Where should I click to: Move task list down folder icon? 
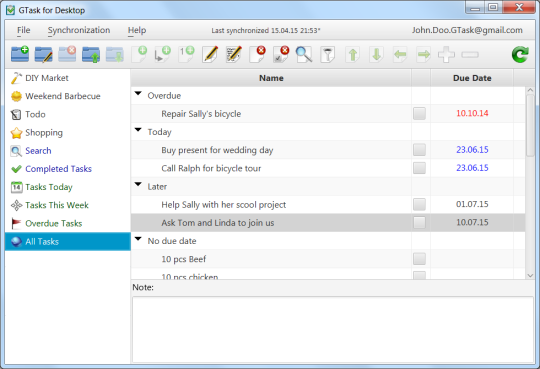click(115, 54)
